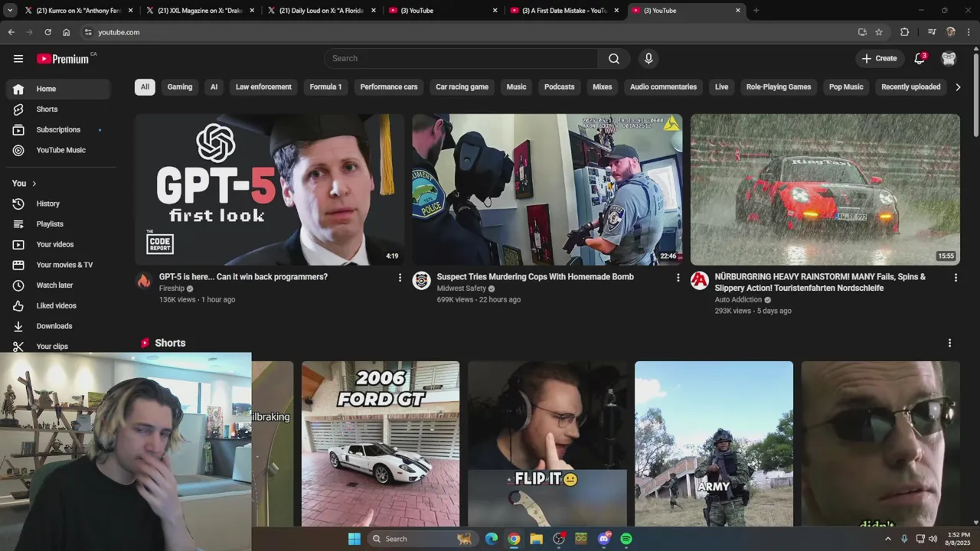This screenshot has width=980, height=551.
Task: Expand the You section chevron
Action: point(34,184)
